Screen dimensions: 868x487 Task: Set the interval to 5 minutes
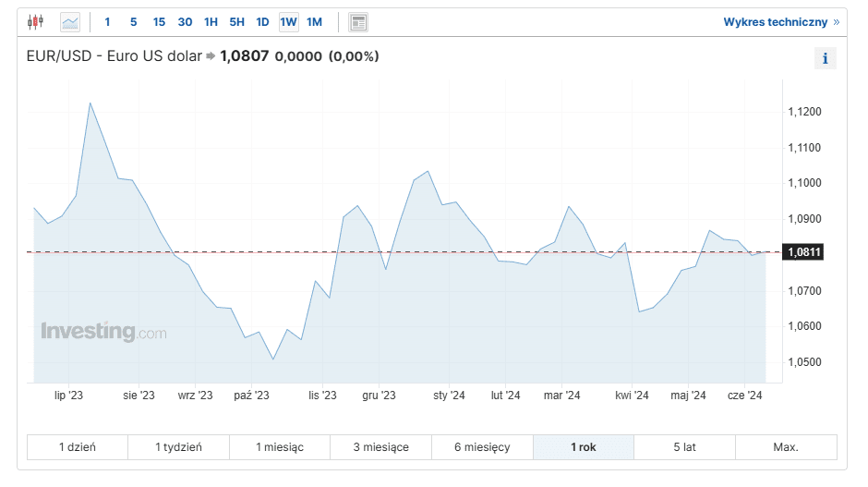[133, 21]
